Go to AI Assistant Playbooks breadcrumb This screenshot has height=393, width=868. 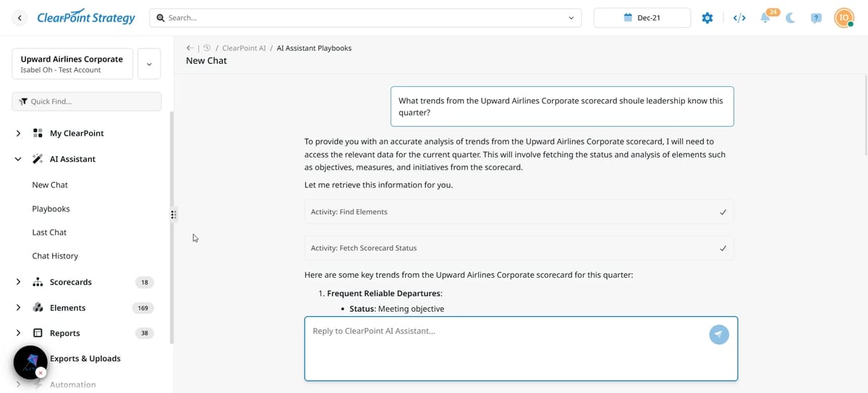click(x=314, y=48)
